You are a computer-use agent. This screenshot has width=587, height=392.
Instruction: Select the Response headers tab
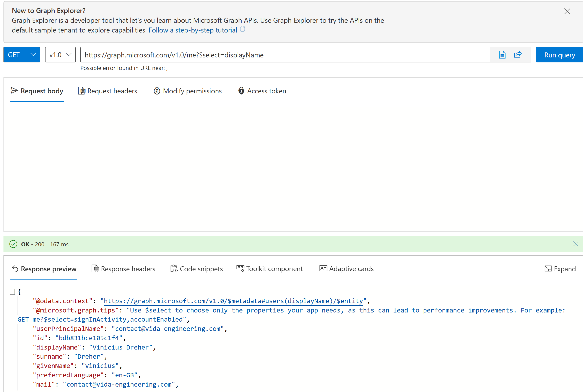(123, 269)
